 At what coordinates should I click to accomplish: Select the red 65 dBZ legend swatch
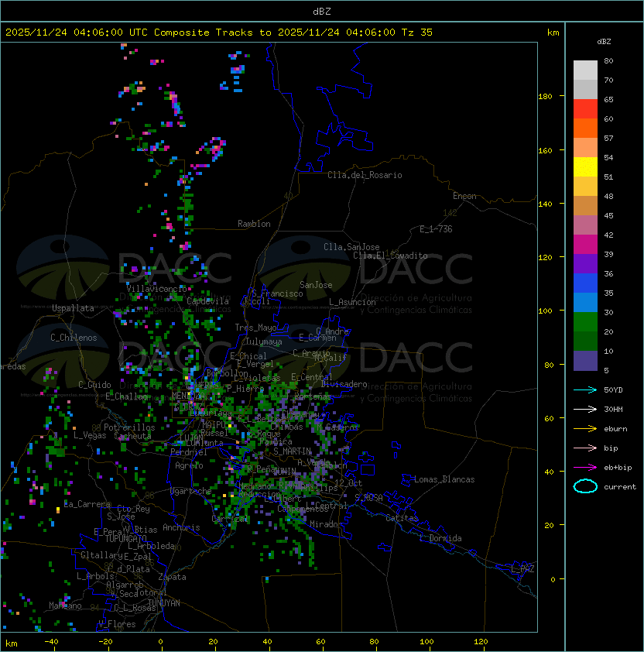[585, 108]
